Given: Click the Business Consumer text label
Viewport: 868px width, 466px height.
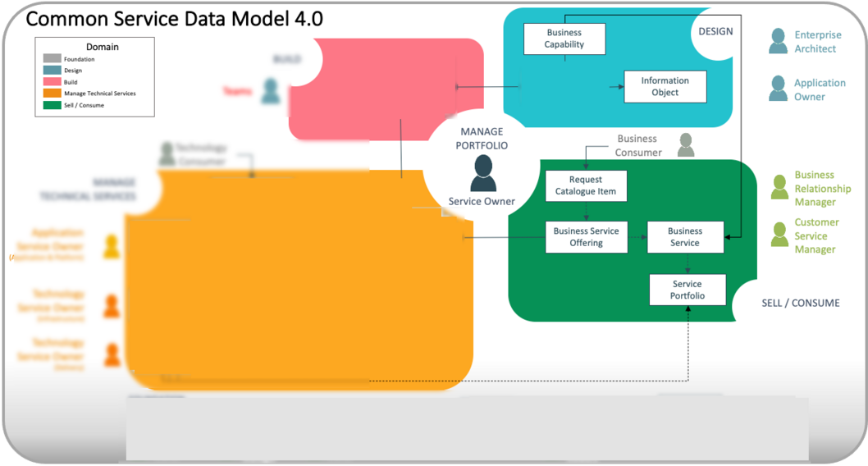Looking at the screenshot, I should coord(638,145).
